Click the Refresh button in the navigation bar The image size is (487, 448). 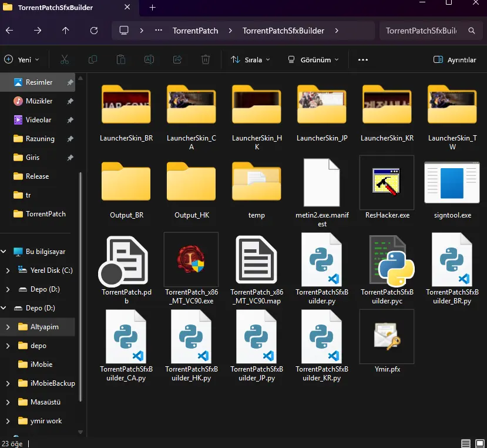pos(94,31)
